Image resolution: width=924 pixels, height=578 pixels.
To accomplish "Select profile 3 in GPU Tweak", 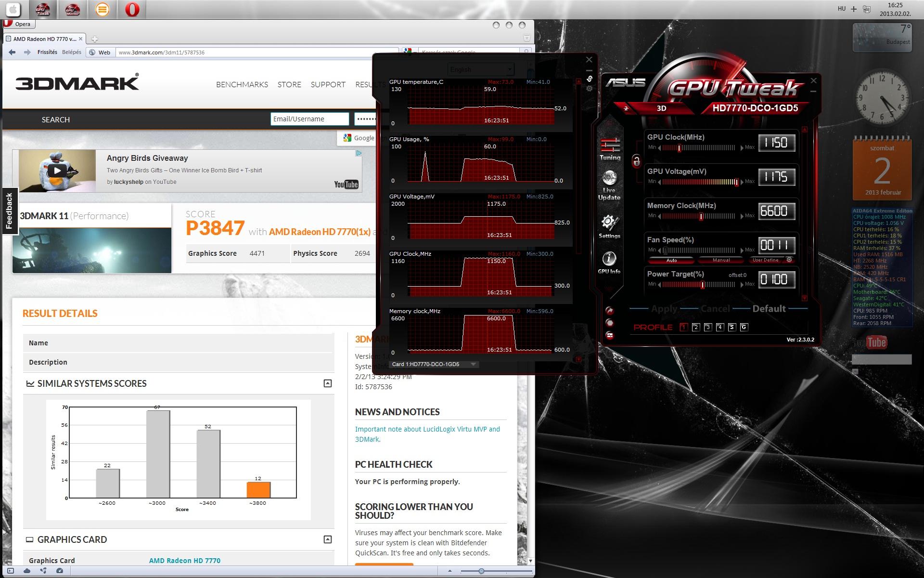I will (707, 327).
